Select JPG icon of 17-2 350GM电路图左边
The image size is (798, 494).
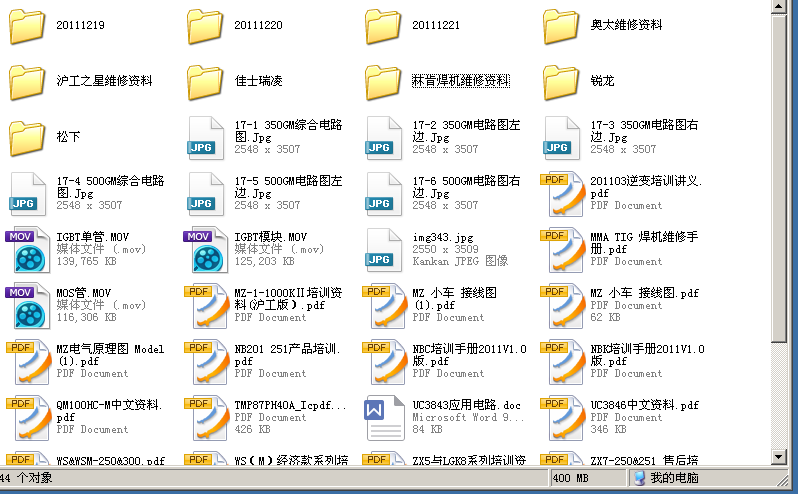[x=384, y=138]
